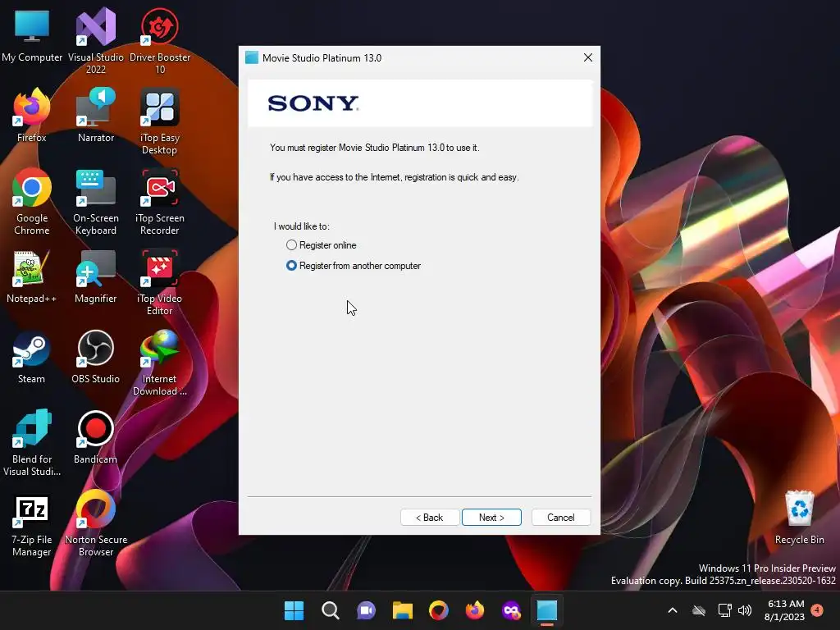
Task: Open iTop Easy Desktop shortcut
Action: tap(160, 121)
